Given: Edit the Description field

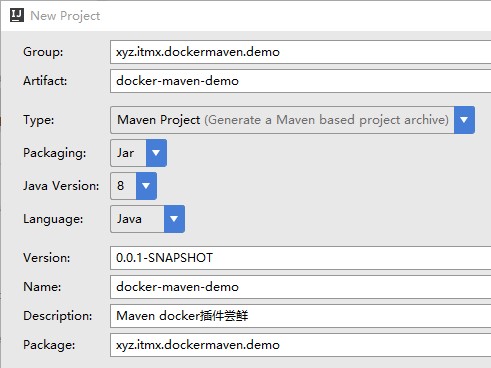Looking at the screenshot, I should [x=300, y=316].
